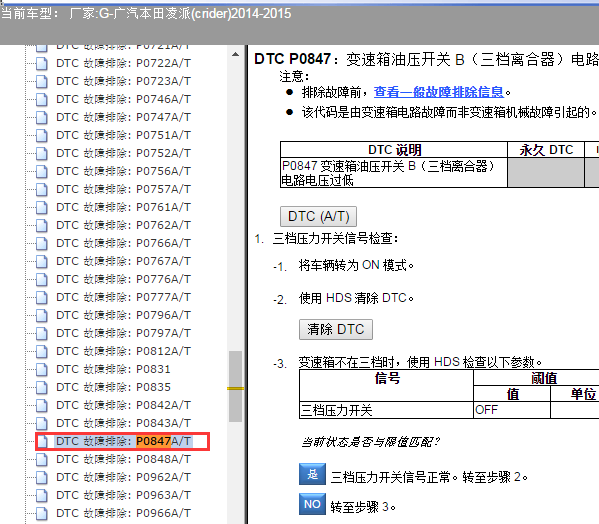Image resolution: width=599 pixels, height=524 pixels.
Task: Open DTC 故障排除: P0848A/T
Action: (x=123, y=459)
